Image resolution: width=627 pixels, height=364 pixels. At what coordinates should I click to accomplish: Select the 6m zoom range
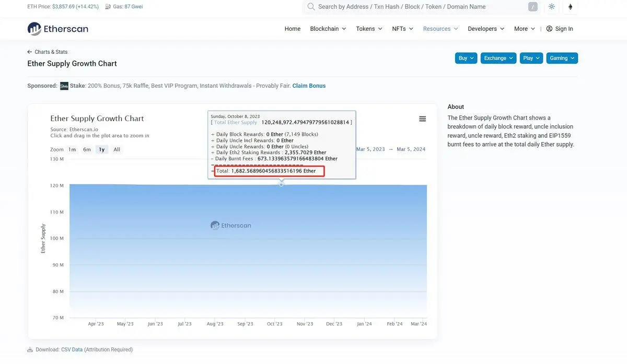[87, 149]
